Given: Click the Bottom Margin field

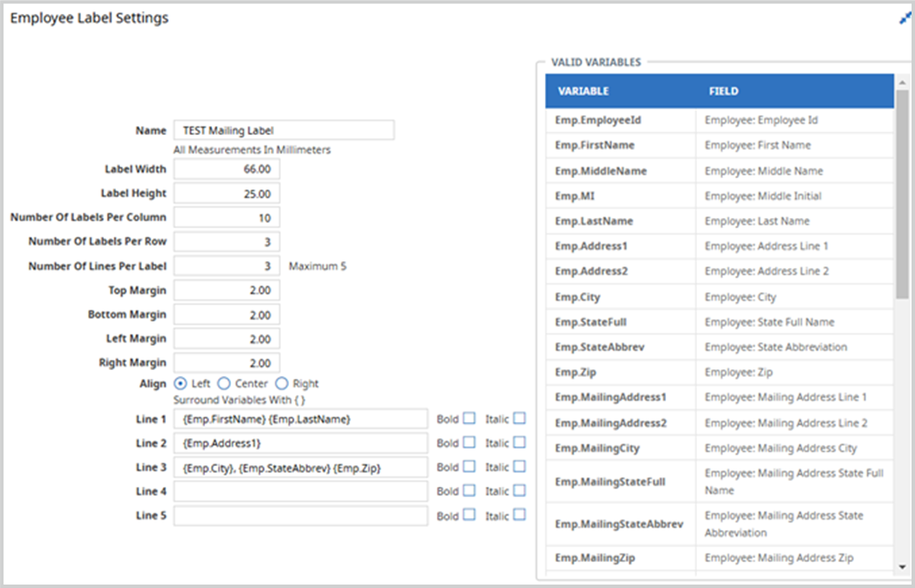Looking at the screenshot, I should [x=227, y=315].
